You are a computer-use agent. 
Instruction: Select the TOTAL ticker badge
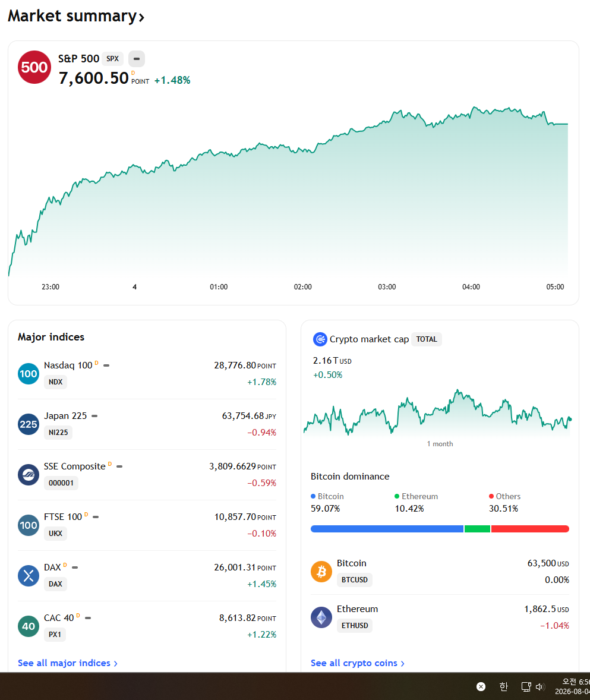pos(427,339)
